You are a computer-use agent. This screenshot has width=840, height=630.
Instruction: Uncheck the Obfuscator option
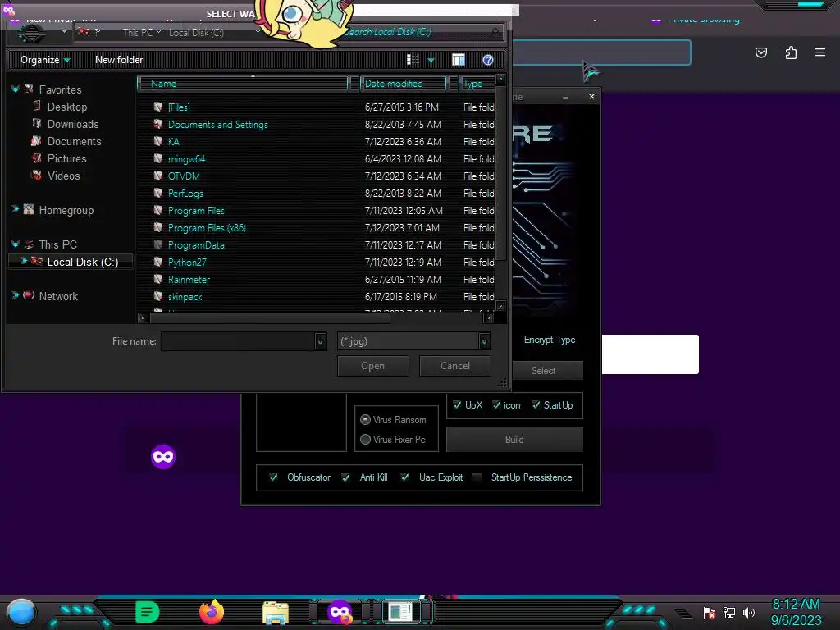pyautogui.click(x=273, y=477)
